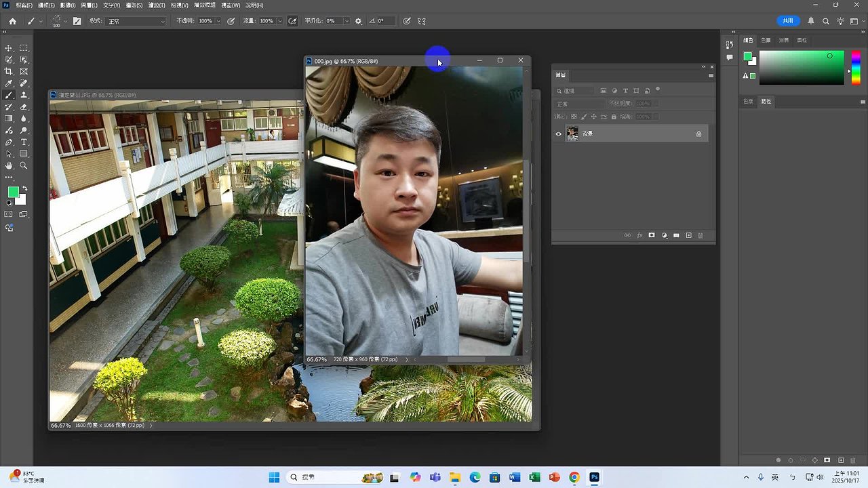Select the Gradient tool

9,119
